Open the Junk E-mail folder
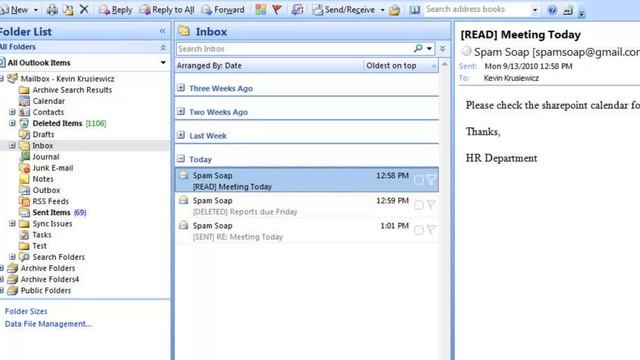The height and width of the screenshot is (360, 640). pos(53,168)
